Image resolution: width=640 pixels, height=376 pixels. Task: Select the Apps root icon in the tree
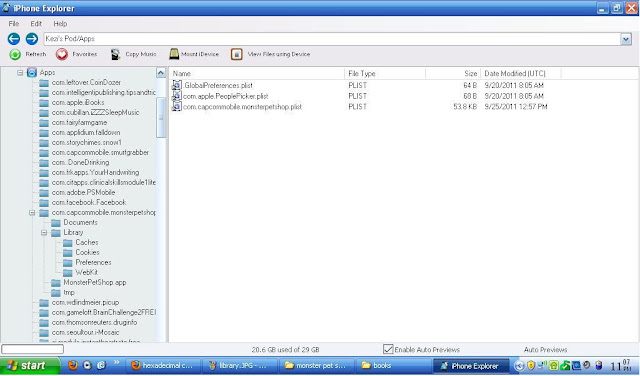click(32, 73)
